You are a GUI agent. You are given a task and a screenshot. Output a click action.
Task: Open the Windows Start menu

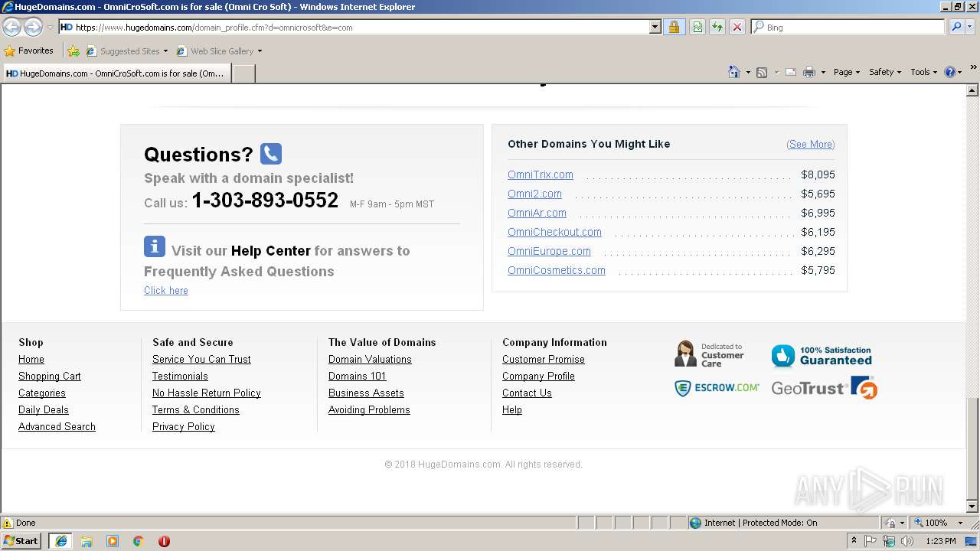[21, 541]
